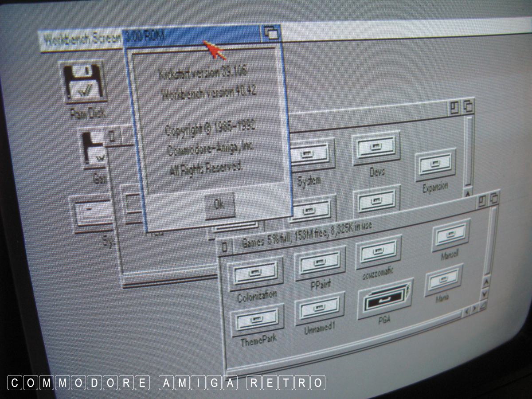This screenshot has height=399, width=532.
Task: Select the scuzzomatic drawer icon
Action: click(379, 252)
